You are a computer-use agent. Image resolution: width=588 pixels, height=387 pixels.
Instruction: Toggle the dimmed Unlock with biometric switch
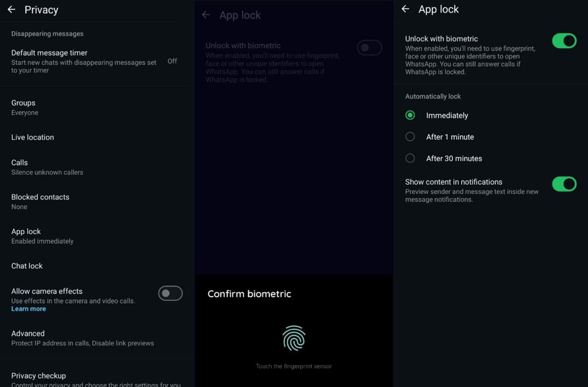[x=369, y=48]
